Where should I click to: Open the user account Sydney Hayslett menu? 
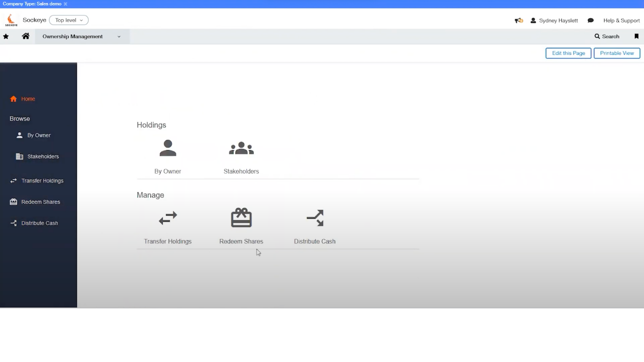[x=554, y=20]
